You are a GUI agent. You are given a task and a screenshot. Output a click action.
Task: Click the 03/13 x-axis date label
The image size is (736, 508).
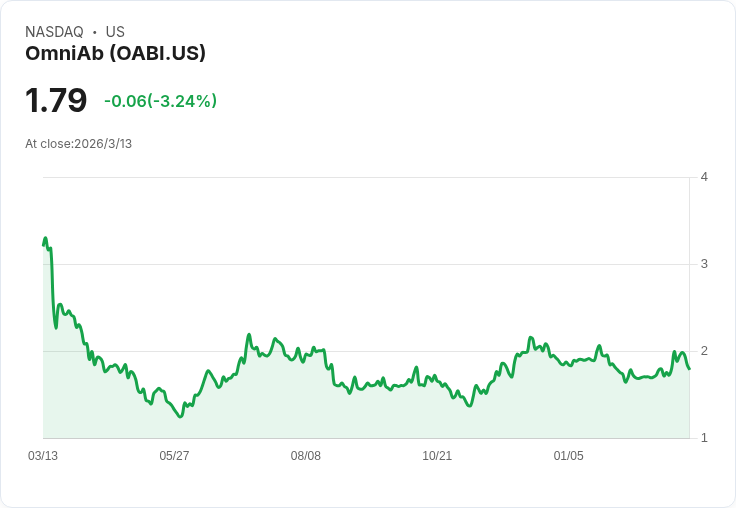[x=43, y=455]
